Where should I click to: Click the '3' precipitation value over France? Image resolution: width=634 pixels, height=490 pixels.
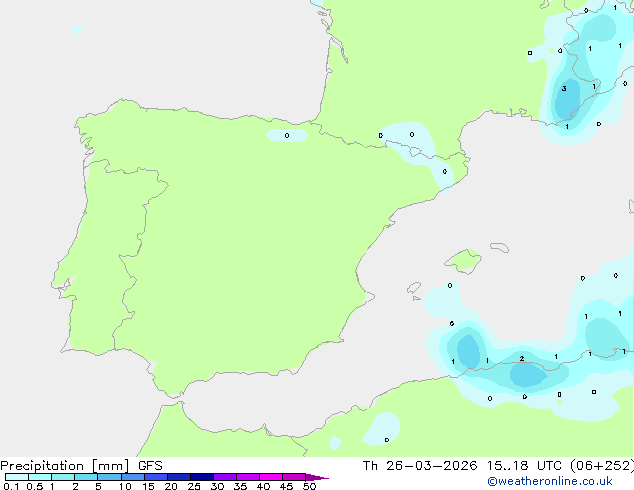point(564,89)
